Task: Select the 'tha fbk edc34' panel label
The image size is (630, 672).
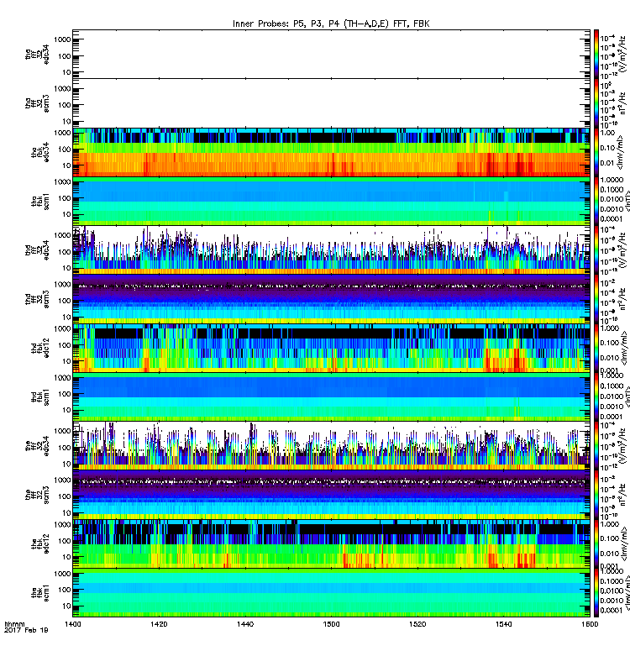Action: [40, 152]
